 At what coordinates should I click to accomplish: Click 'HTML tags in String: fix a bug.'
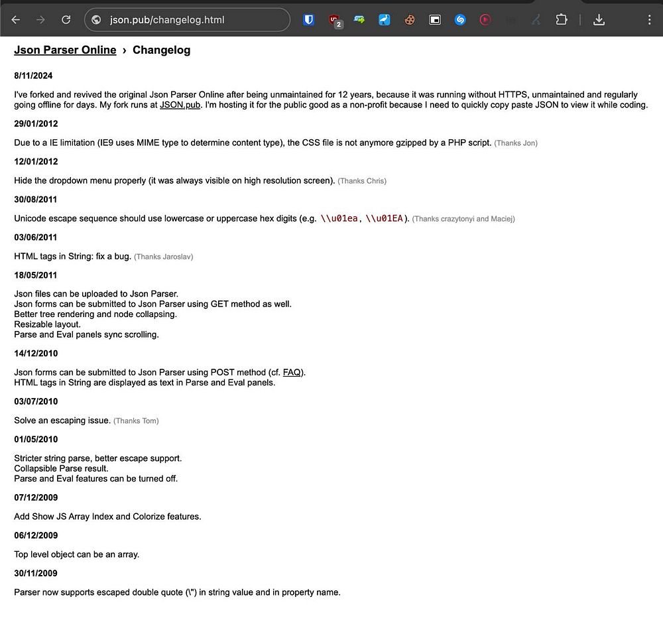(x=73, y=256)
